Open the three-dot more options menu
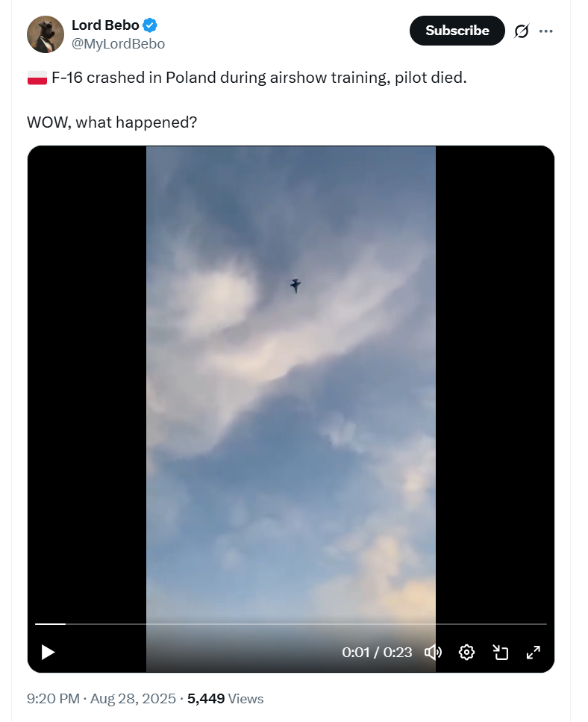 pyautogui.click(x=546, y=31)
